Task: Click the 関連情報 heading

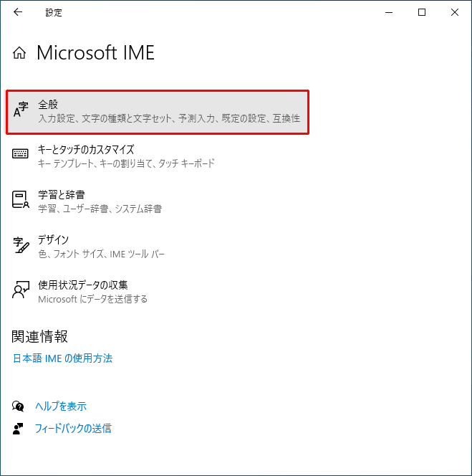Action: coord(39,337)
